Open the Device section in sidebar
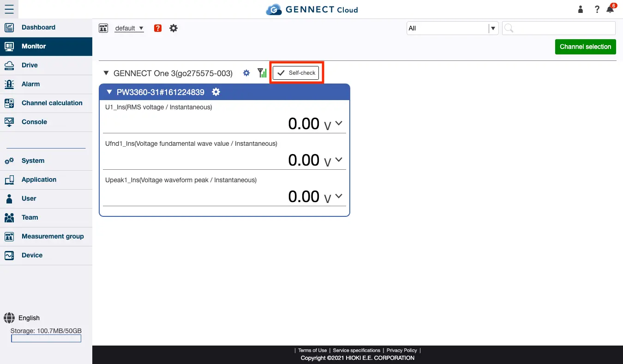Screen dimensions: 623x364 pos(32,255)
